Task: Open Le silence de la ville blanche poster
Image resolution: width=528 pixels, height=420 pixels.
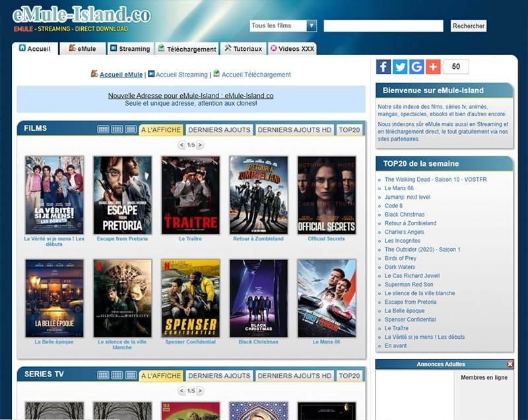Action: 123,298
